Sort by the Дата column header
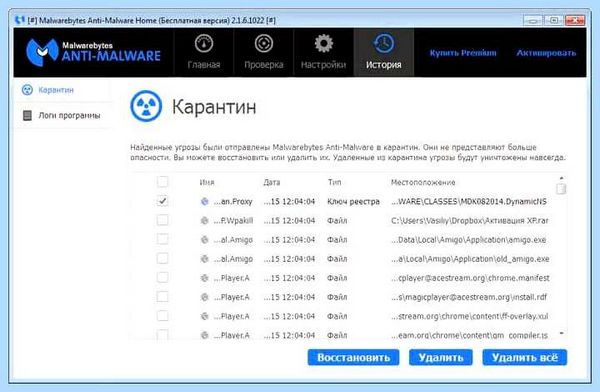 point(272,182)
